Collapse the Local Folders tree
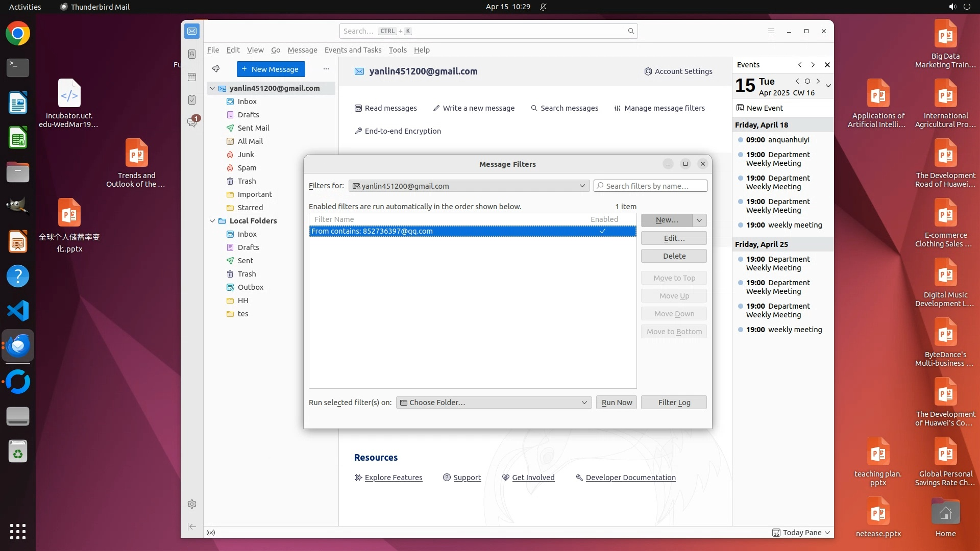Image resolution: width=980 pixels, height=551 pixels. click(212, 221)
